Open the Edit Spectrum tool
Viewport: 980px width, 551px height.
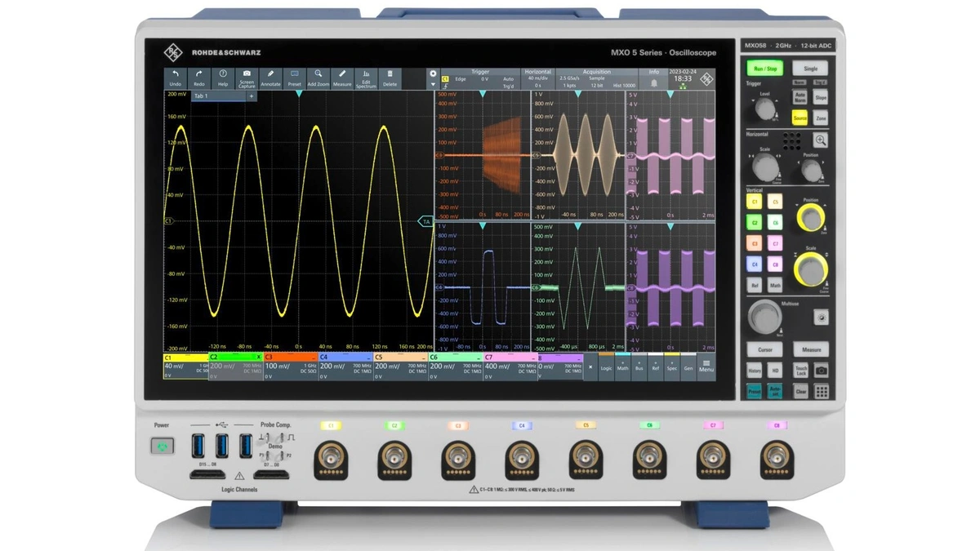[367, 78]
